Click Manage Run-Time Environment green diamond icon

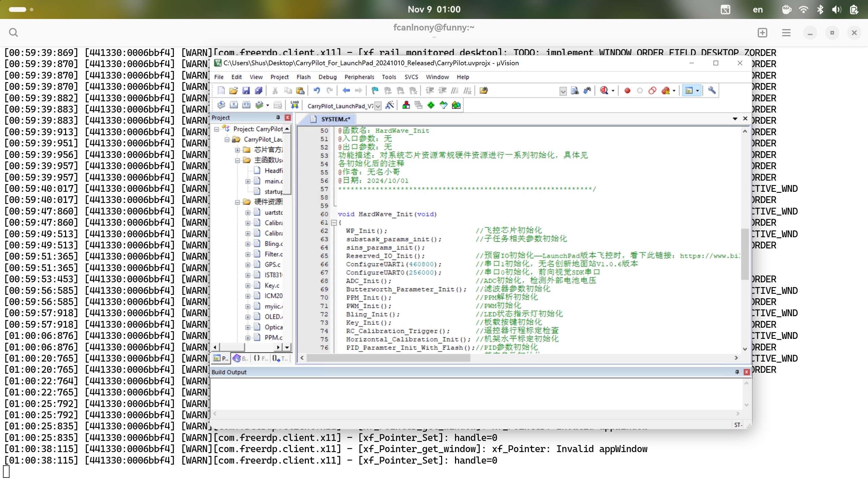pos(431,105)
